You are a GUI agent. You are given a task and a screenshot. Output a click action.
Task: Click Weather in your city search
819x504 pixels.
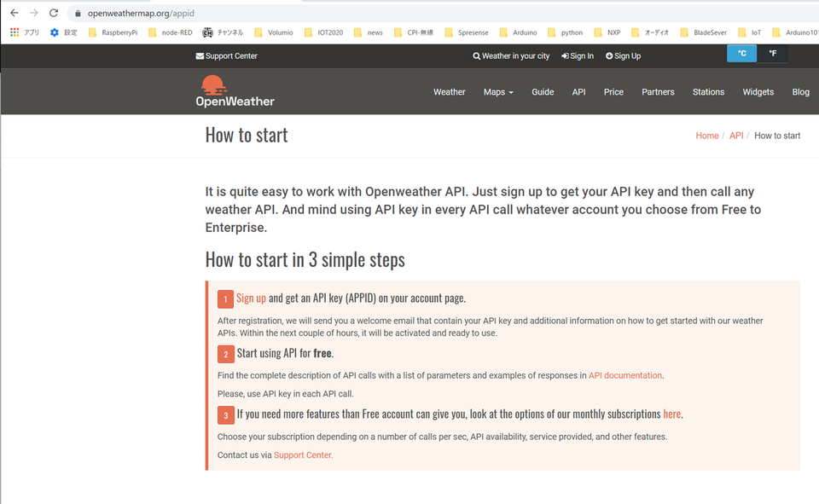pyautogui.click(x=511, y=56)
